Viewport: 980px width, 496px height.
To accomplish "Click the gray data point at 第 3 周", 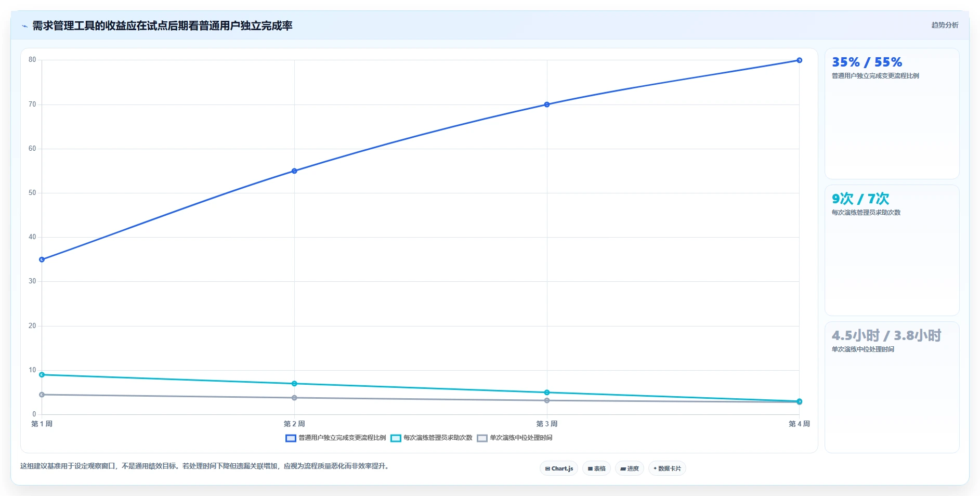I will [x=547, y=400].
